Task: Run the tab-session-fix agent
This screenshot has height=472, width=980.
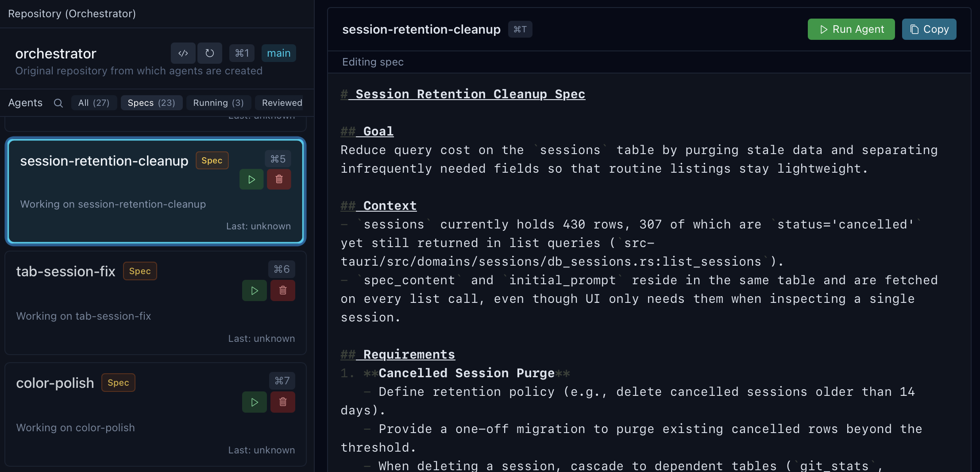Action: point(254,290)
